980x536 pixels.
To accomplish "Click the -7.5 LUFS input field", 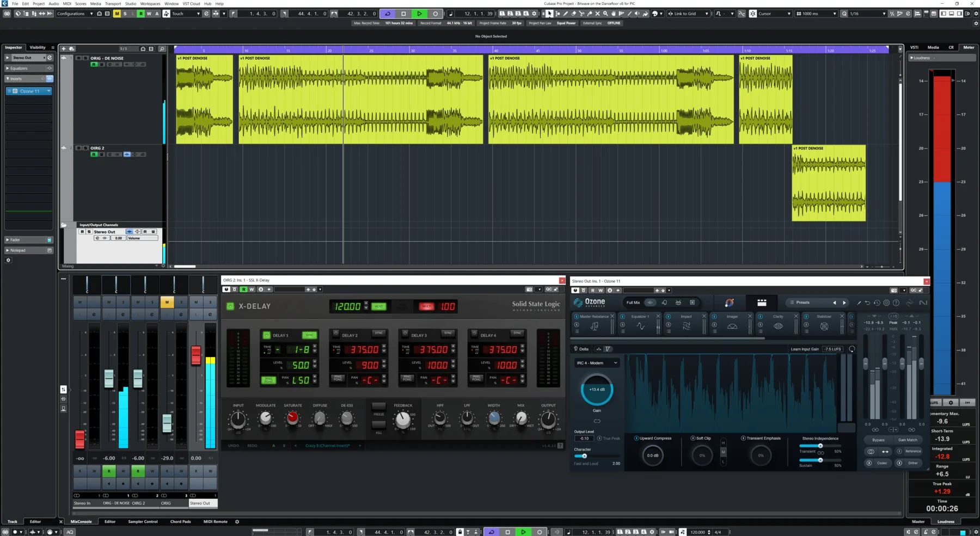I will [x=831, y=349].
